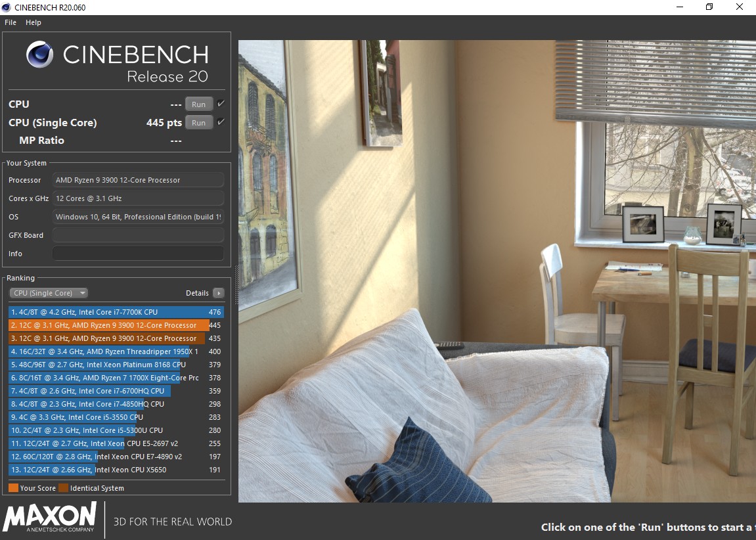Select the Ryzen Threadripper 1950X ranking row
This screenshot has height=540, width=756.
[116, 351]
